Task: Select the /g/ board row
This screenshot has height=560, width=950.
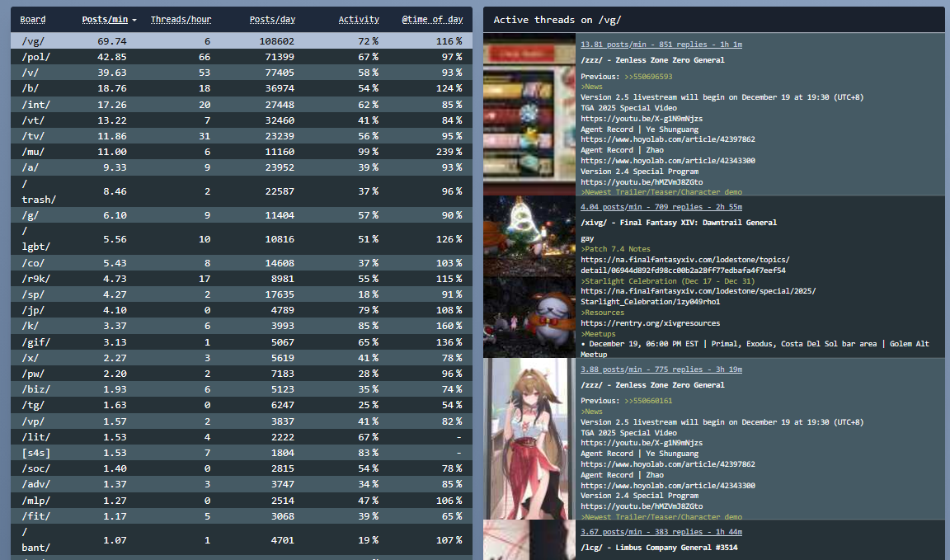Action: click(x=241, y=215)
